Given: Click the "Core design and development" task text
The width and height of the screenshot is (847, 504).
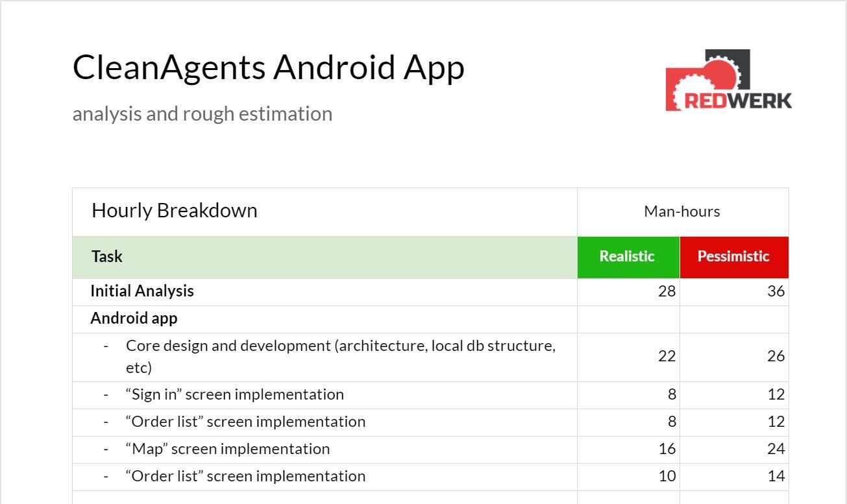Looking at the screenshot, I should pyautogui.click(x=340, y=346).
